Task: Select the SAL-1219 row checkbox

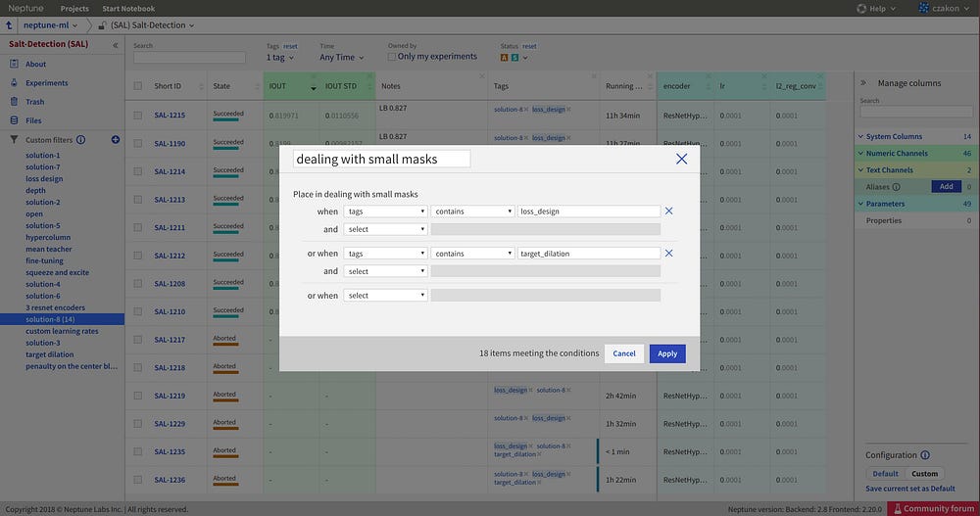Action: [137, 396]
